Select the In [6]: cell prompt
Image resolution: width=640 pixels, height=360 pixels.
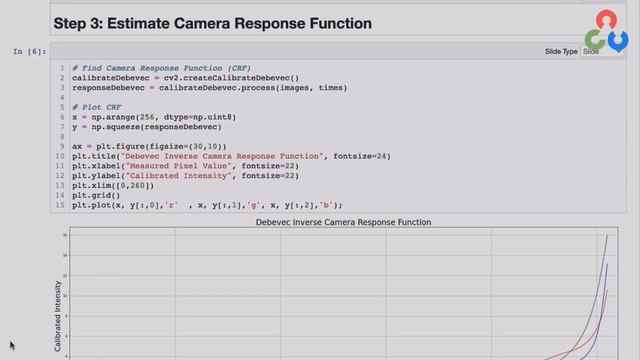pos(29,51)
